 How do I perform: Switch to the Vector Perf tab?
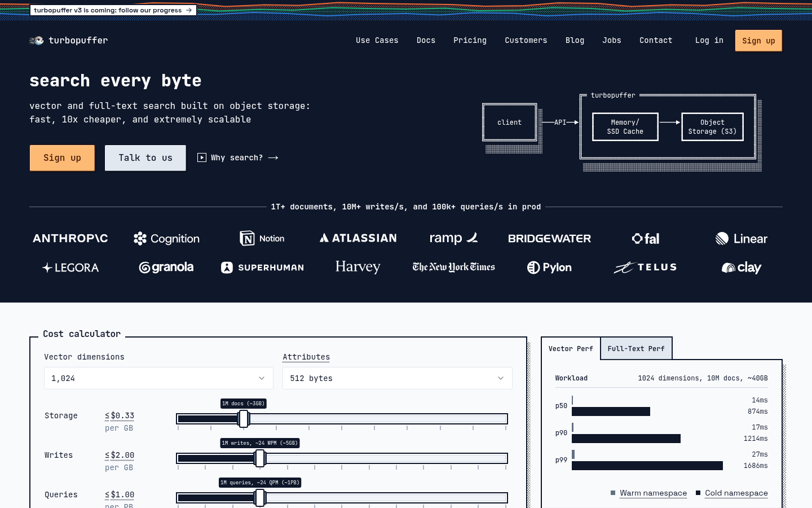[571, 349]
